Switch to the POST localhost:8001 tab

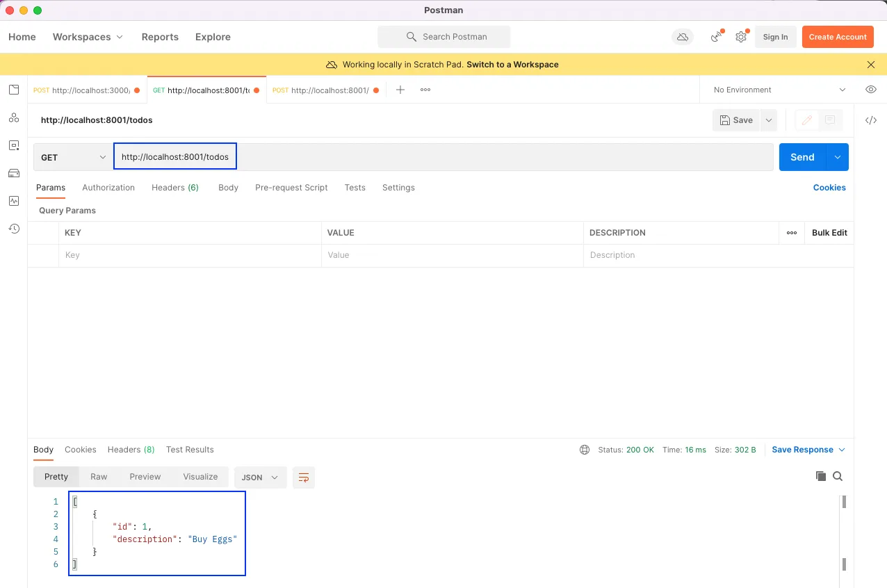pos(327,90)
